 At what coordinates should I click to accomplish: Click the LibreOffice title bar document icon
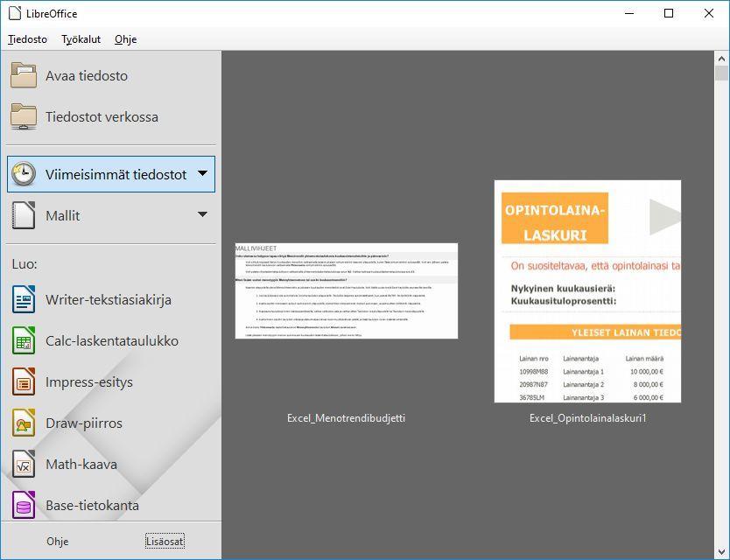[x=15, y=13]
